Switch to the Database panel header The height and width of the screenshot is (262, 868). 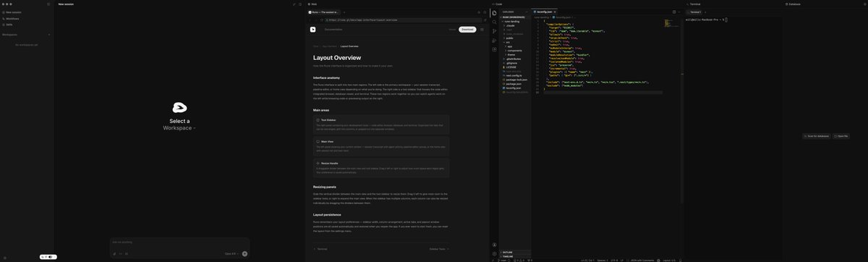(793, 4)
